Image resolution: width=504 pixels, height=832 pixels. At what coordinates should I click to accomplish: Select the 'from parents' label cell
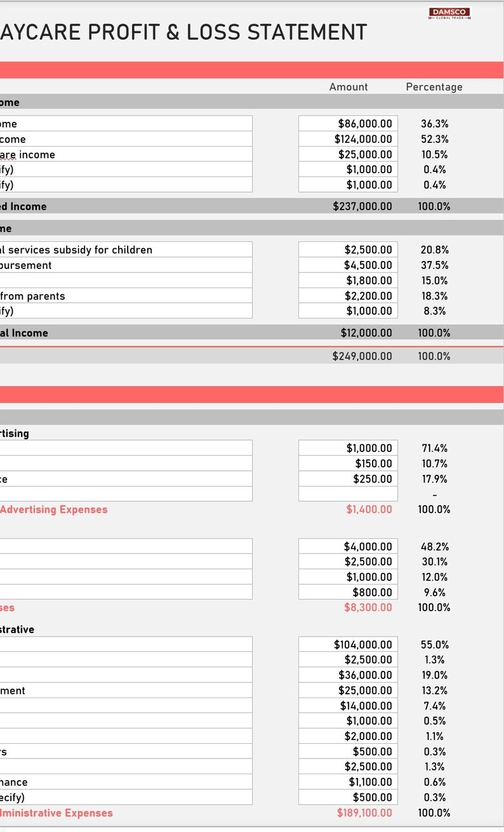pyautogui.click(x=126, y=296)
